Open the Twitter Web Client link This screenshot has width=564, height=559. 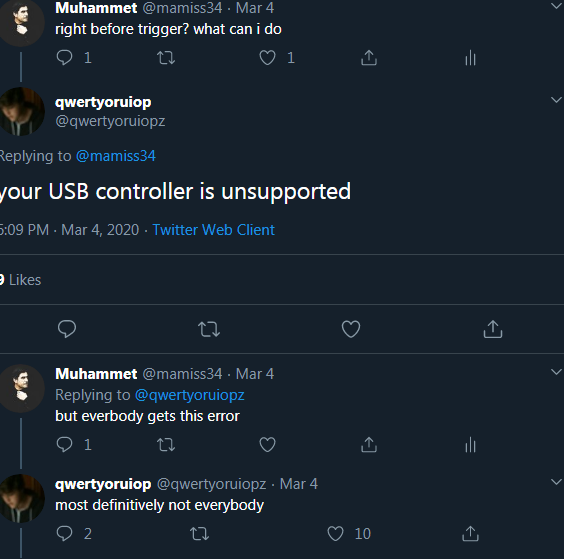214,230
